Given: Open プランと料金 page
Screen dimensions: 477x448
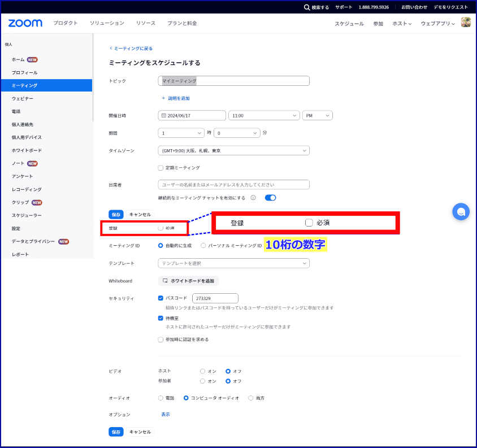Looking at the screenshot, I should pyautogui.click(x=182, y=23).
